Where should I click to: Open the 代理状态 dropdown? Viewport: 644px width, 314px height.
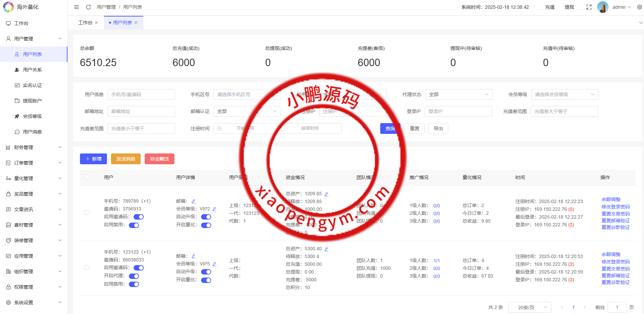point(458,94)
